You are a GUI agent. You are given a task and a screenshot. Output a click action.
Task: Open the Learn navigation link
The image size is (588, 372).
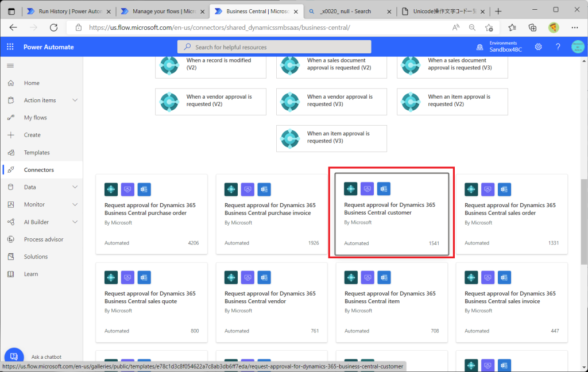31,274
